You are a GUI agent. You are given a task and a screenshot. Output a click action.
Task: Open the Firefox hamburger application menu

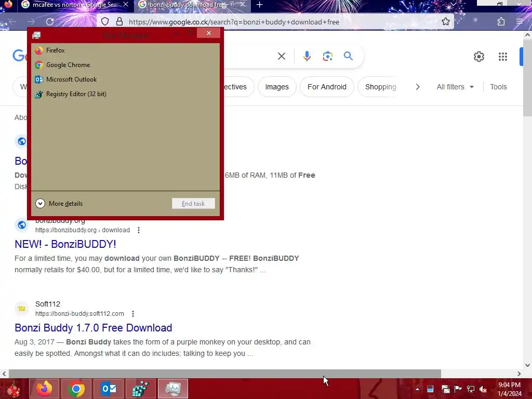point(520,22)
